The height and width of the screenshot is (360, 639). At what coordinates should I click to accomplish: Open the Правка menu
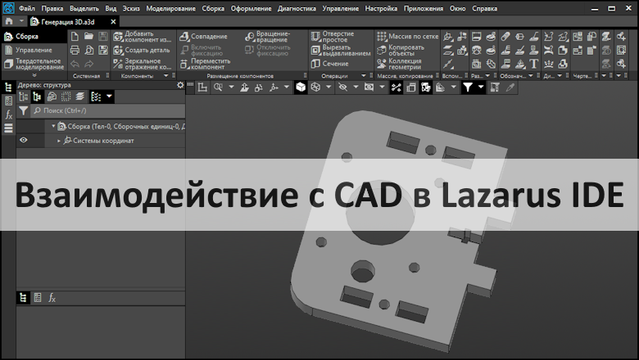coord(52,8)
